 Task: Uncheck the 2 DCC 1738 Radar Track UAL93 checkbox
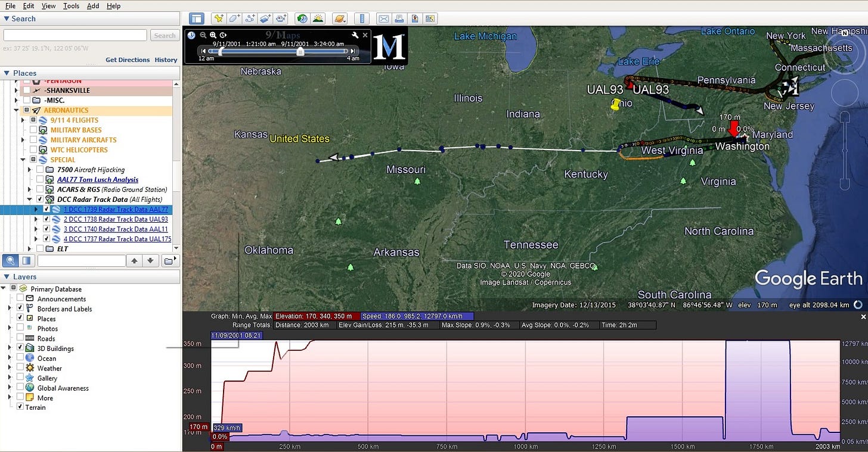[x=46, y=219]
